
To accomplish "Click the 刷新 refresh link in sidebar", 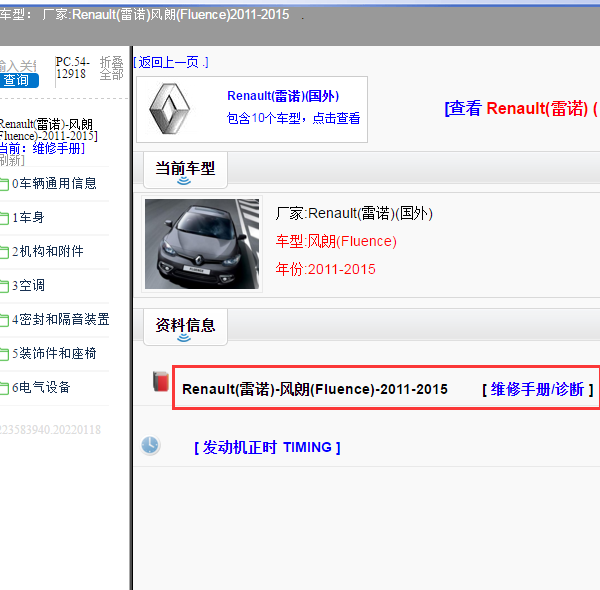I will (12, 160).
